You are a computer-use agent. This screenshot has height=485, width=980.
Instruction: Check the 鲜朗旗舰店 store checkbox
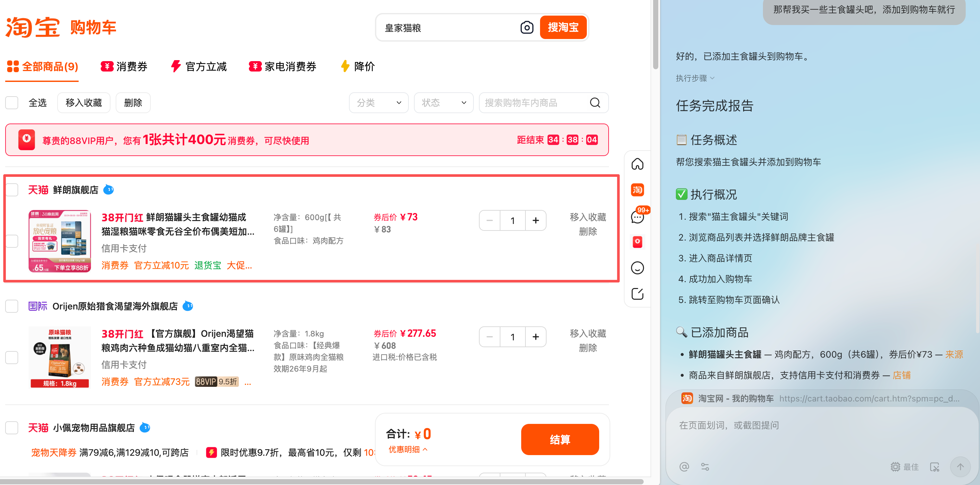(11, 190)
